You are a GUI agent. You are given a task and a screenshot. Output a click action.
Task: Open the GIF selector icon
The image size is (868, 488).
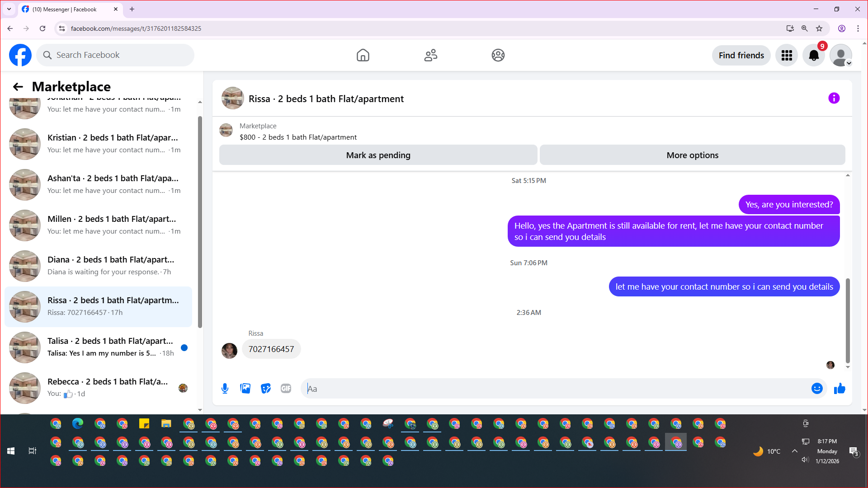tap(286, 389)
